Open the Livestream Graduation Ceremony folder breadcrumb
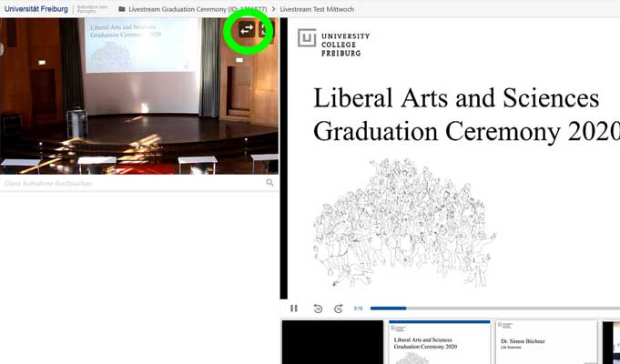620x364 pixels. (198, 9)
